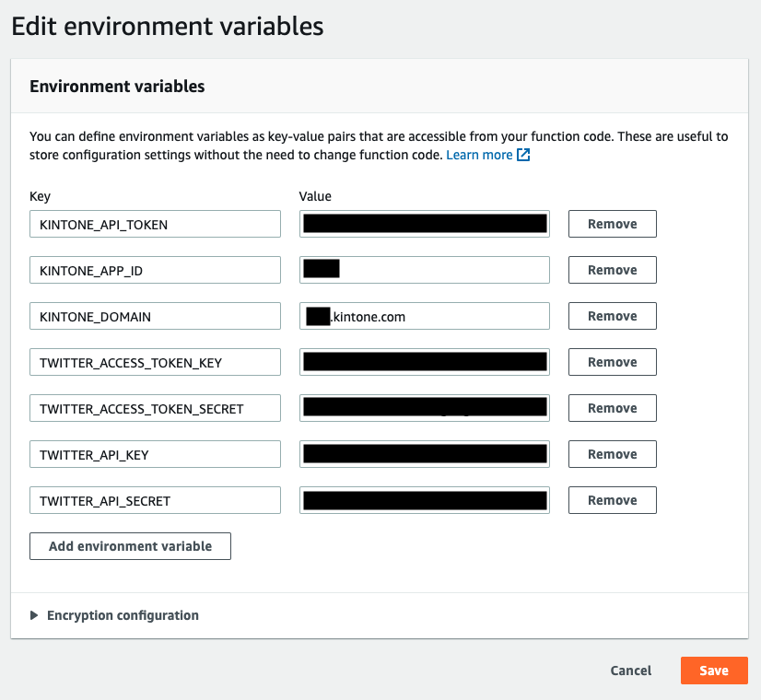Expand the Encryption configuration section
The width and height of the screenshot is (761, 700).
[121, 614]
